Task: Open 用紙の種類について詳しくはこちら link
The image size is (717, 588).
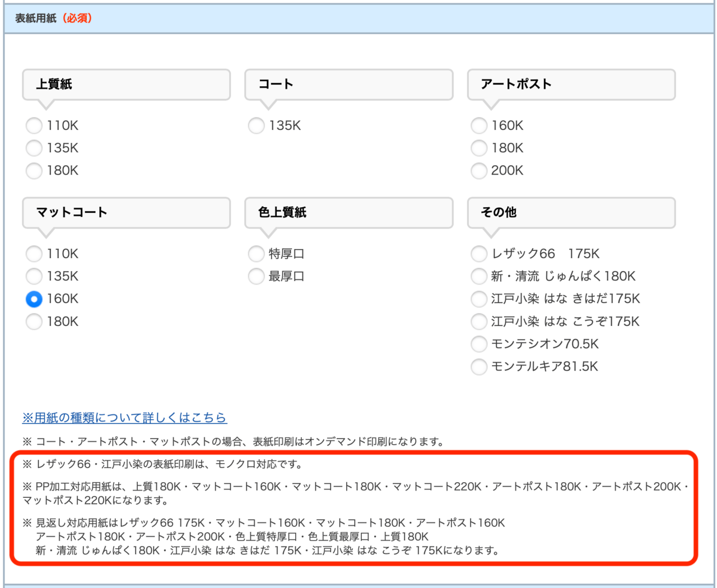Action: (124, 418)
